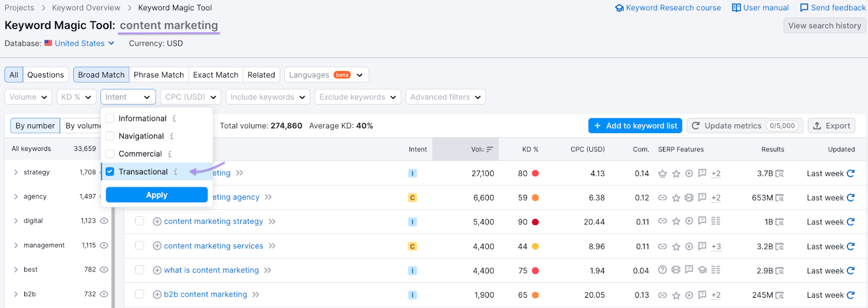Select b2b content marketing row checkbox
This screenshot has height=308, width=868.
[139, 294]
